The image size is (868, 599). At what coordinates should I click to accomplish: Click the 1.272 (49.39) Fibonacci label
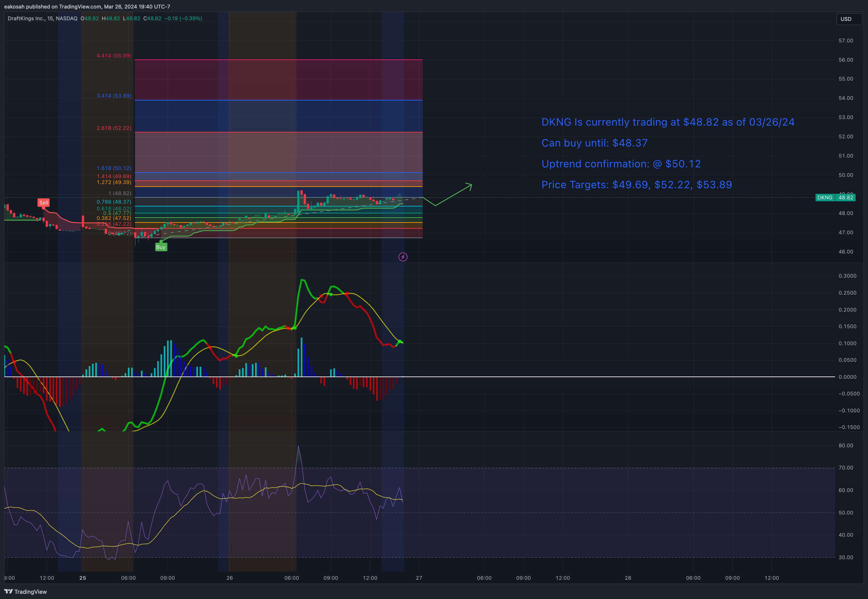[x=114, y=182]
